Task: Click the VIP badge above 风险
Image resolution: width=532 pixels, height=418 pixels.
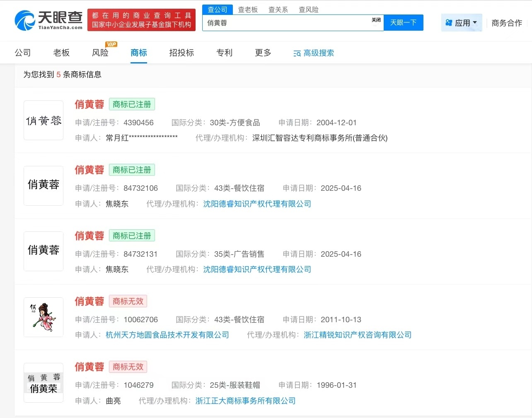Action: (111, 44)
